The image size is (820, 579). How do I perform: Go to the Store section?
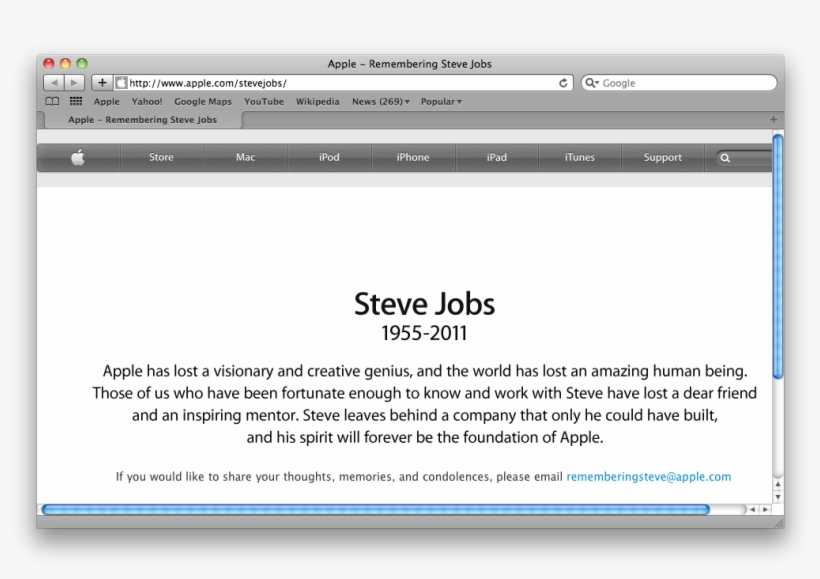(161, 157)
